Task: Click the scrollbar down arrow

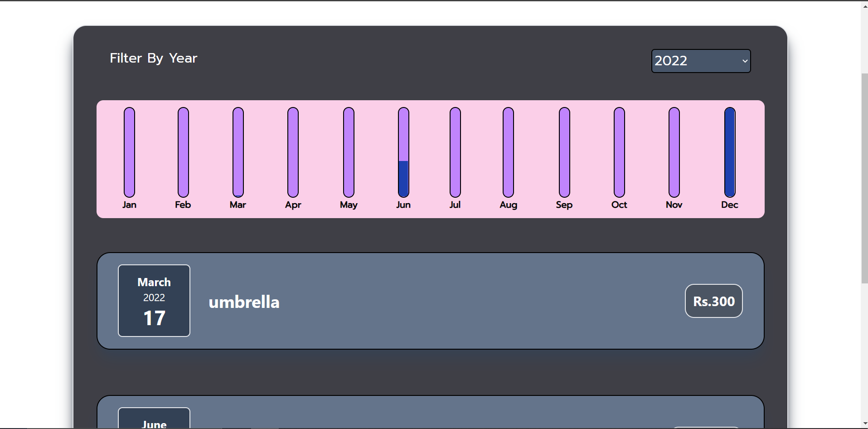Action: tap(863, 424)
